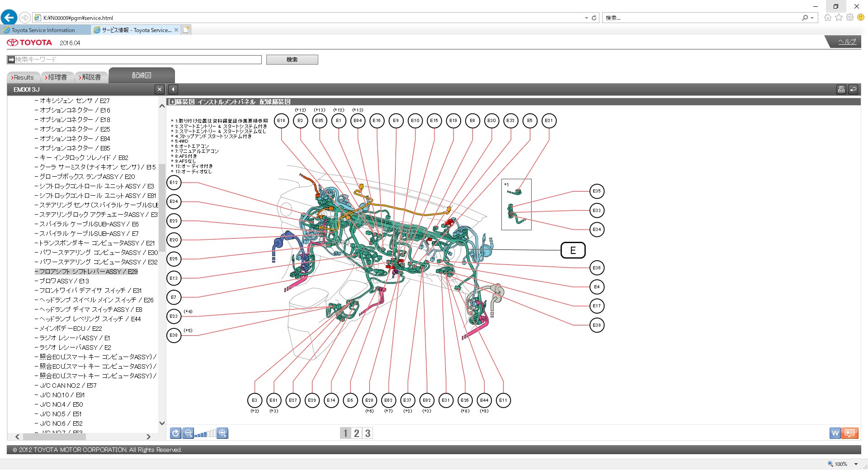Go to diagram page 2
This screenshot has height=470, width=868.
pos(357,433)
